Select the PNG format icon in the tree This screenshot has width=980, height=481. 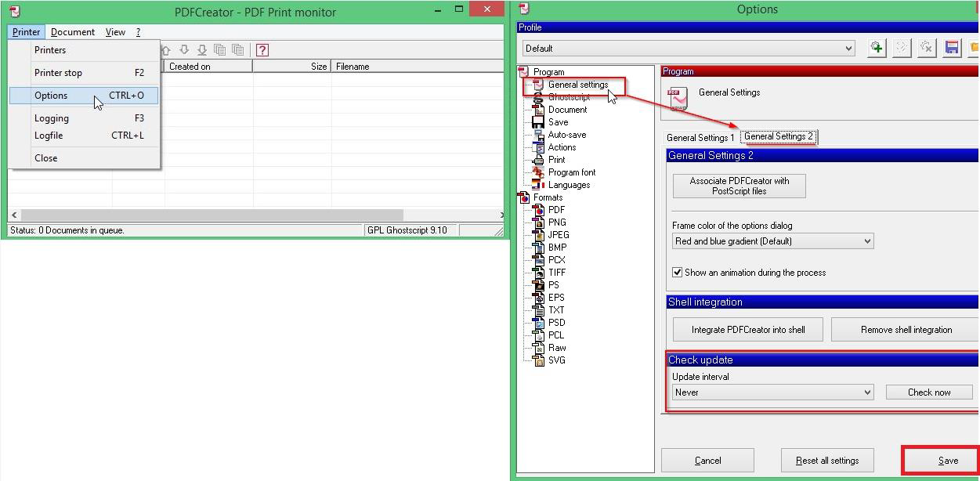point(538,222)
